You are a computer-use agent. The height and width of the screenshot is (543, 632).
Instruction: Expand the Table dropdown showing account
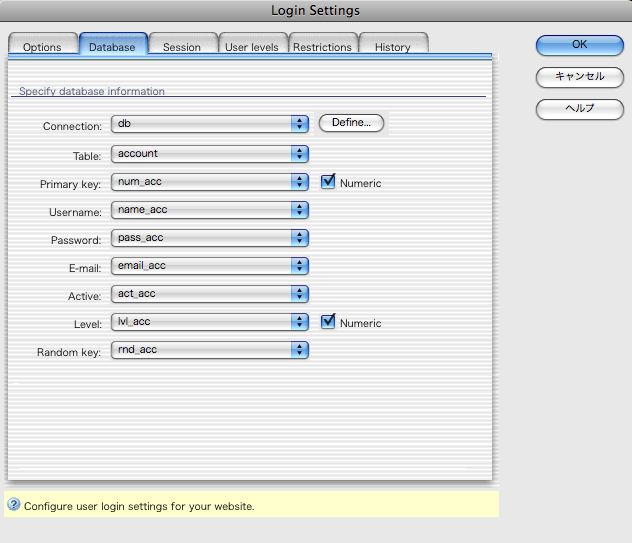209,154
